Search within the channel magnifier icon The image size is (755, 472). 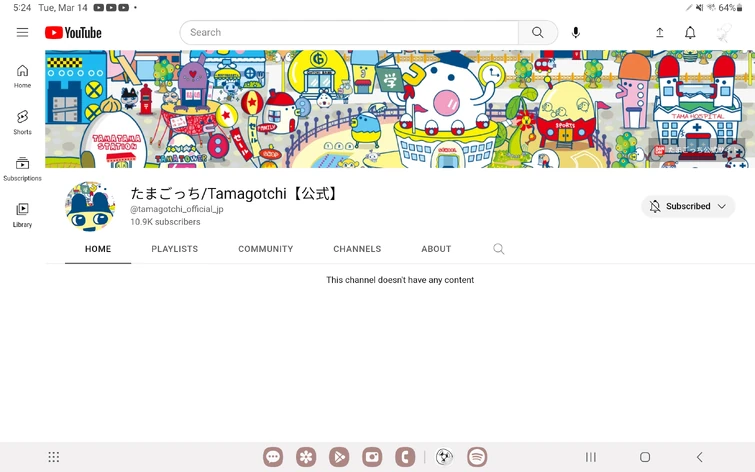498,249
